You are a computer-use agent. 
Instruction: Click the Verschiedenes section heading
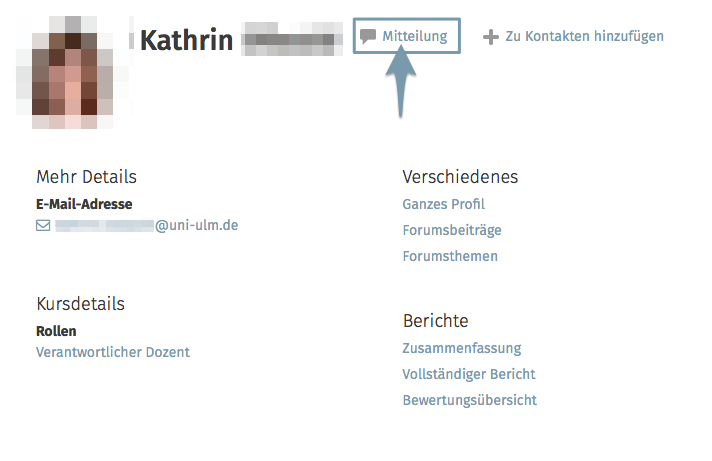pyautogui.click(x=460, y=177)
